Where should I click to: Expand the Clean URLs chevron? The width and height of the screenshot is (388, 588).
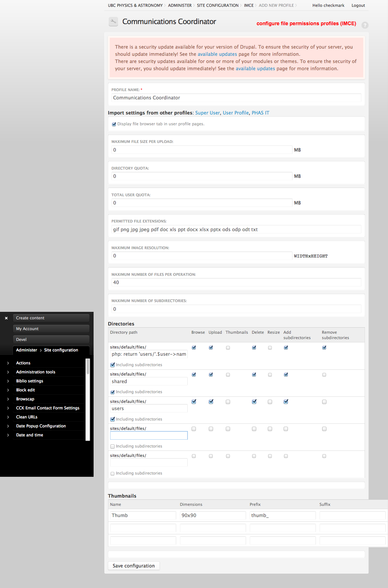pos(8,417)
